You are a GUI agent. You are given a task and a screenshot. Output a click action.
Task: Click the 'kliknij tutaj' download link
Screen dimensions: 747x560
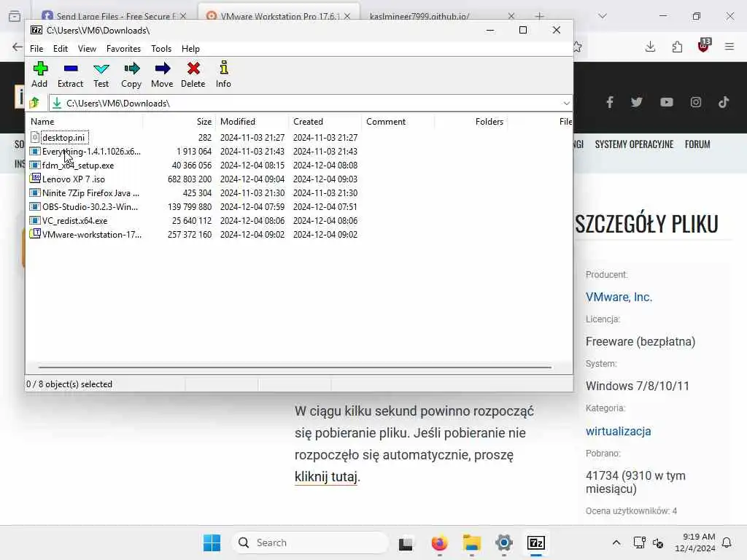pos(326,476)
